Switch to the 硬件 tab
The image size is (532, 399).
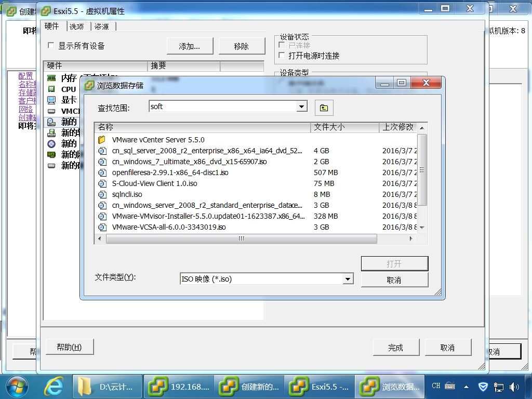tap(51, 26)
